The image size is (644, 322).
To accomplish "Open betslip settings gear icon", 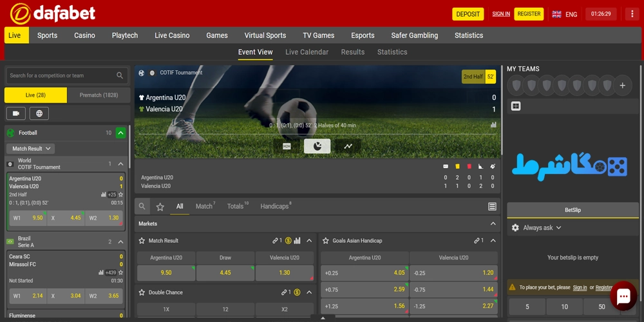I will coord(515,227).
